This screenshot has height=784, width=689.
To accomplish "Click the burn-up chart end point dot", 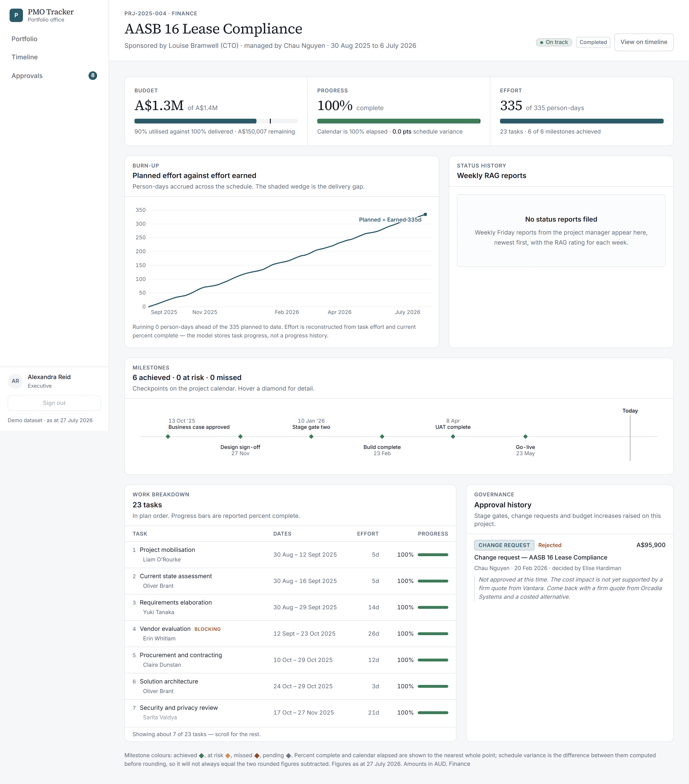I will click(425, 214).
